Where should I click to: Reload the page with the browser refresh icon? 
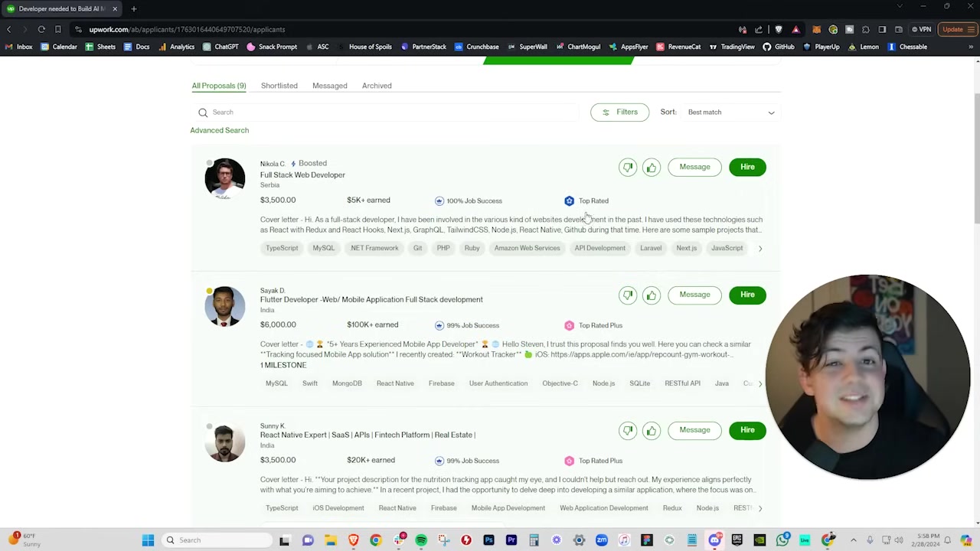41,29
